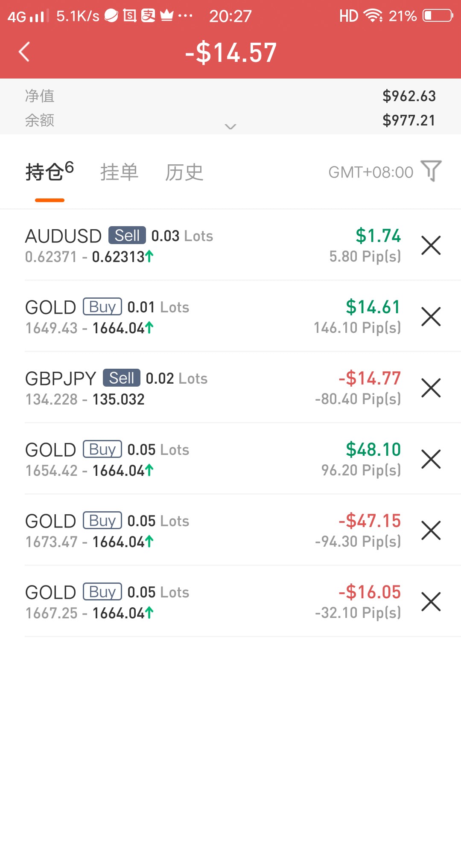The height and width of the screenshot is (868, 461).
Task: Switch to the 挂单 tab
Action: pyautogui.click(x=120, y=172)
